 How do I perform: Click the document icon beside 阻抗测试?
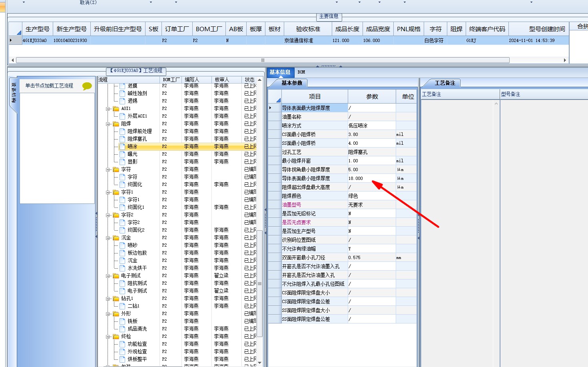pyautogui.click(x=122, y=283)
